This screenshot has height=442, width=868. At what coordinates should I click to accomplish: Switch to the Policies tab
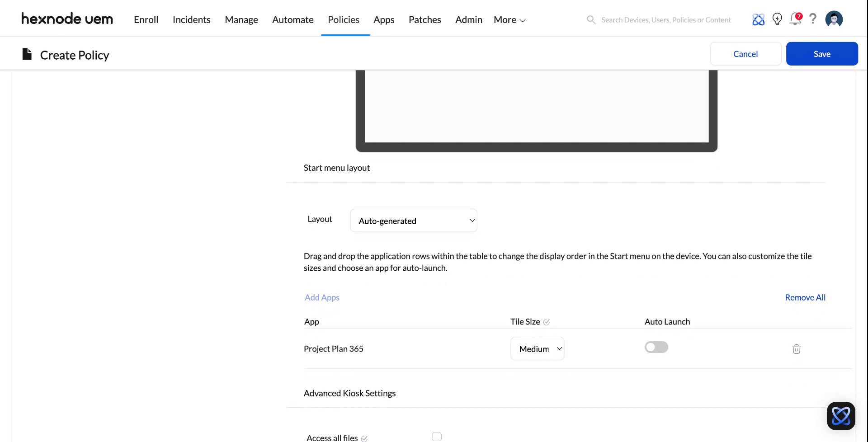click(343, 19)
